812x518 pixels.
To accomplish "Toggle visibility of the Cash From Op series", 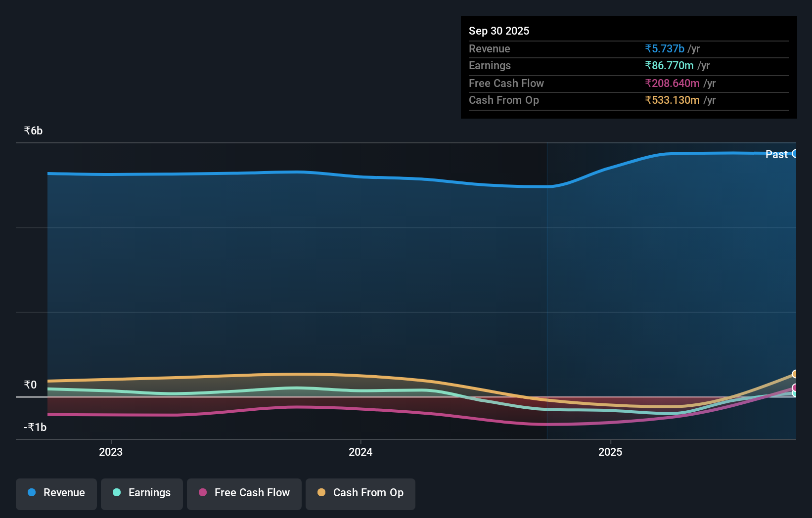I will [x=360, y=493].
